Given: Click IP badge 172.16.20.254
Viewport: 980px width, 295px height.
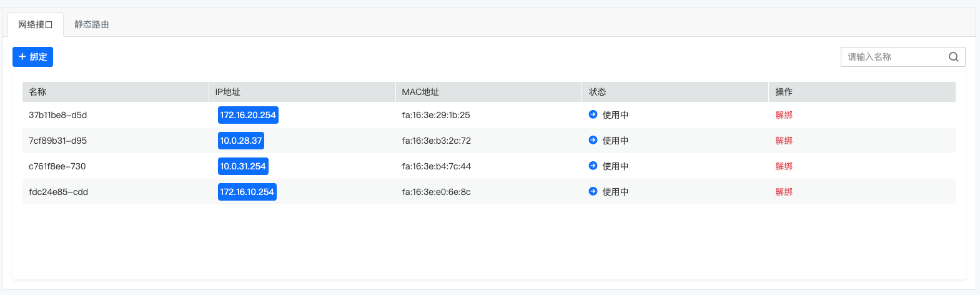Looking at the screenshot, I should [248, 115].
